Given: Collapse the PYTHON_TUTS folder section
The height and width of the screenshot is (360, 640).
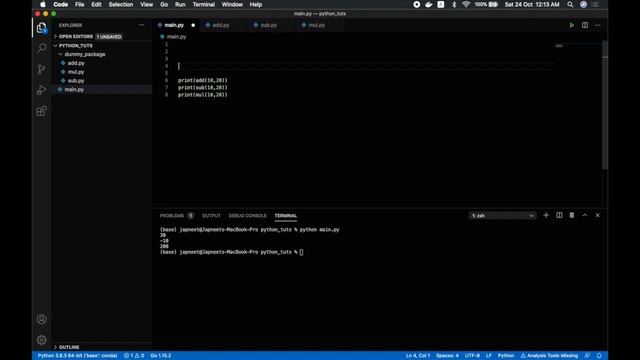Looking at the screenshot, I should pyautogui.click(x=73, y=46).
